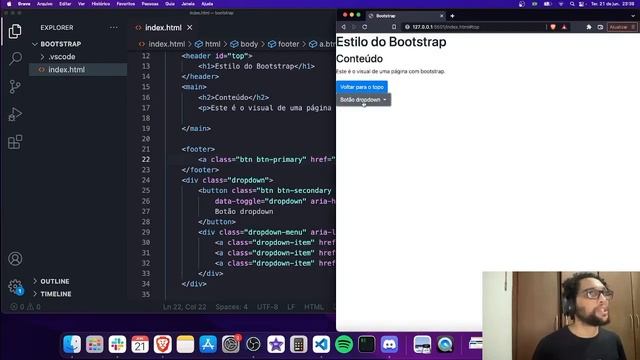640x360 pixels.
Task: Open Run and Debug view
Action: coord(15,114)
